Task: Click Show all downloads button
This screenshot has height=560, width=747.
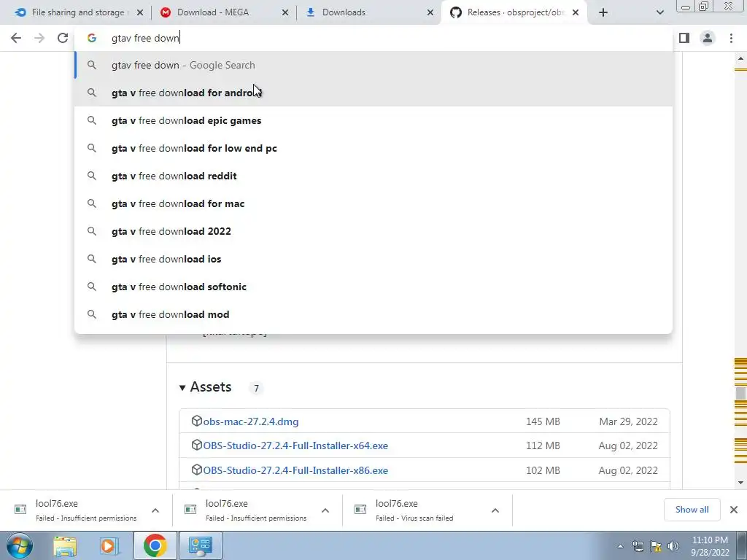Action: [692, 510]
